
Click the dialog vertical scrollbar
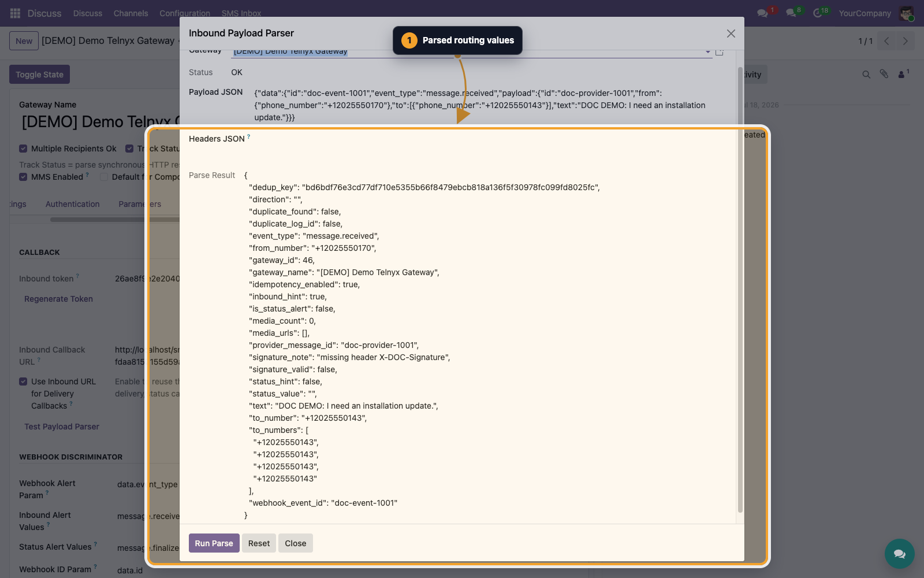(x=740, y=289)
